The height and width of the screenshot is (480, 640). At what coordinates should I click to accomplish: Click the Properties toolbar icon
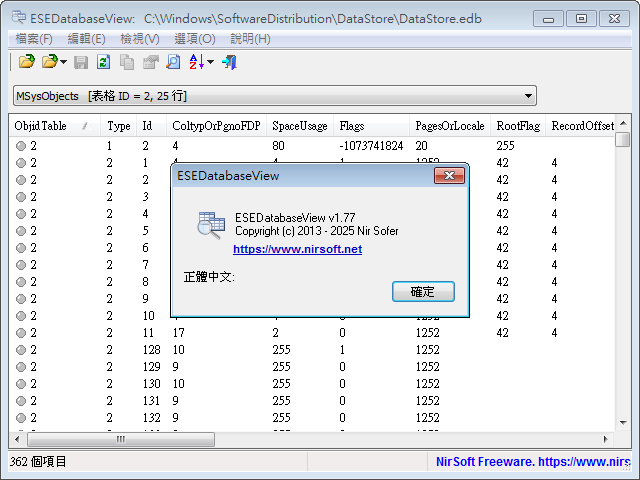[x=150, y=62]
